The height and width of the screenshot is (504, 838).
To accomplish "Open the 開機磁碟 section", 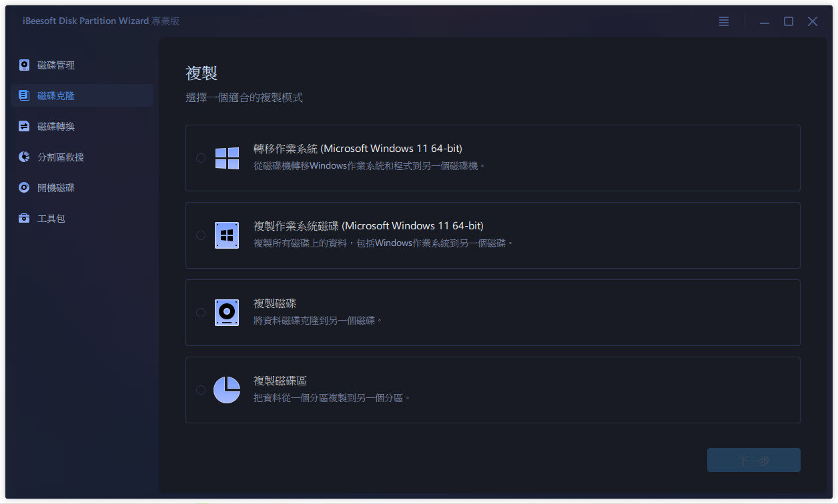I will pos(82,187).
